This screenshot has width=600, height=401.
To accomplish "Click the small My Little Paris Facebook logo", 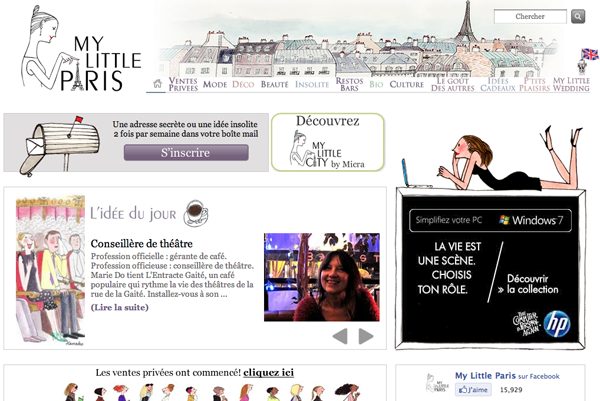I will 437,383.
